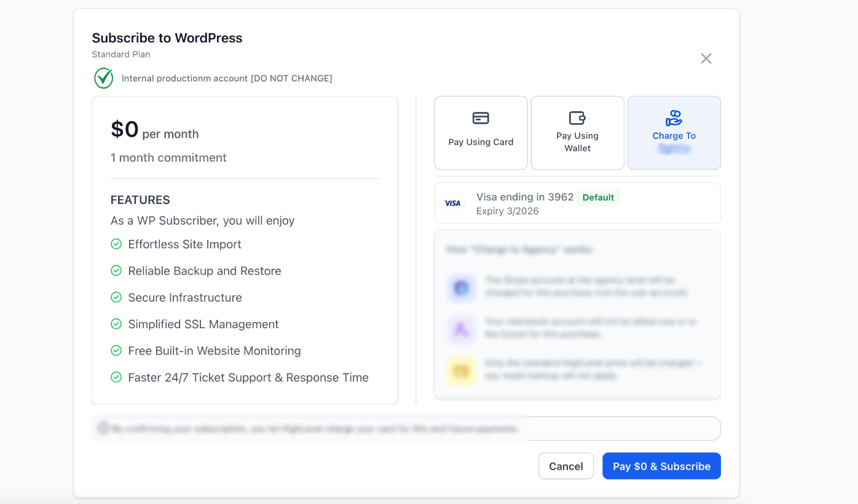Click the Expiry 3/2026 text
This screenshot has width=858, height=504.
[x=508, y=211]
